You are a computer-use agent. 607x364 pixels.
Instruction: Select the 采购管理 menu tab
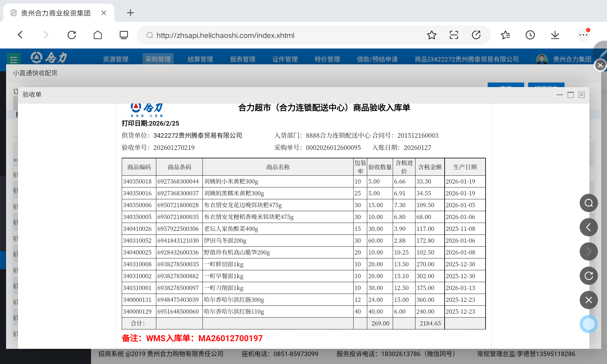(x=158, y=59)
